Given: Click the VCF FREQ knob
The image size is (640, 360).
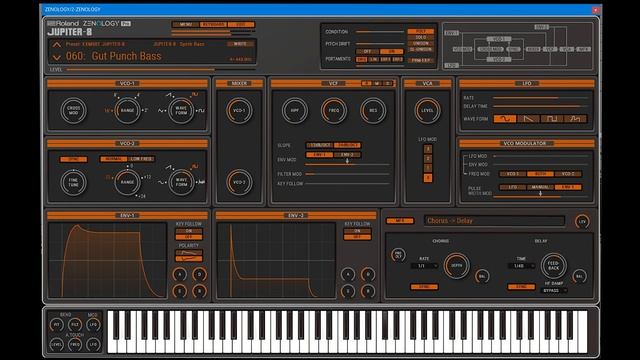Looking at the screenshot, I should (x=334, y=110).
